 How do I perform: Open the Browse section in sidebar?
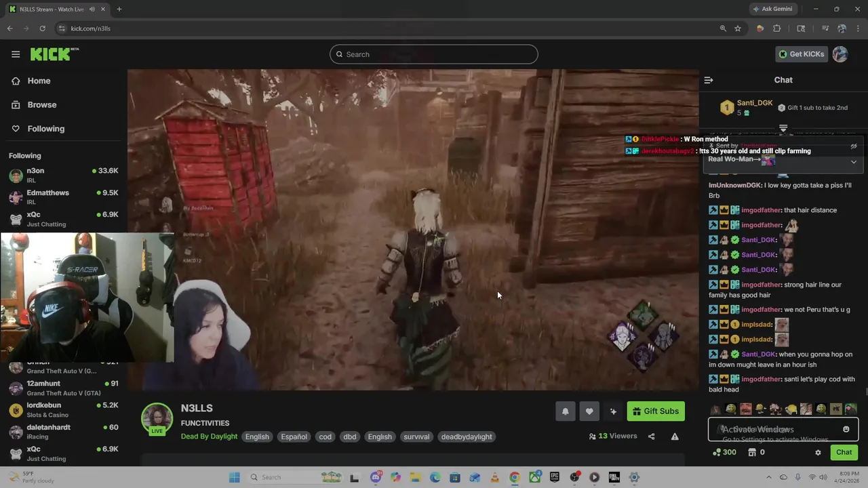[41, 104]
